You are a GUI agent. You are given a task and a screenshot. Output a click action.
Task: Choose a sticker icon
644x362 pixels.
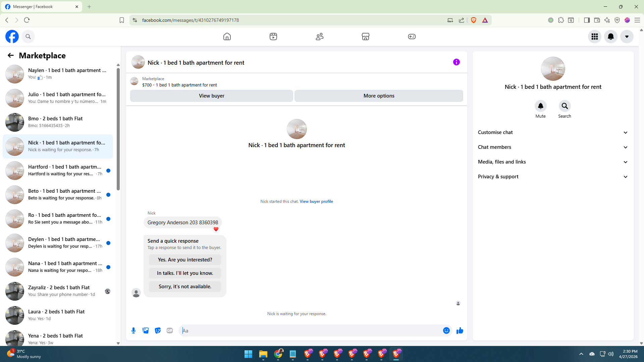tap(158, 330)
